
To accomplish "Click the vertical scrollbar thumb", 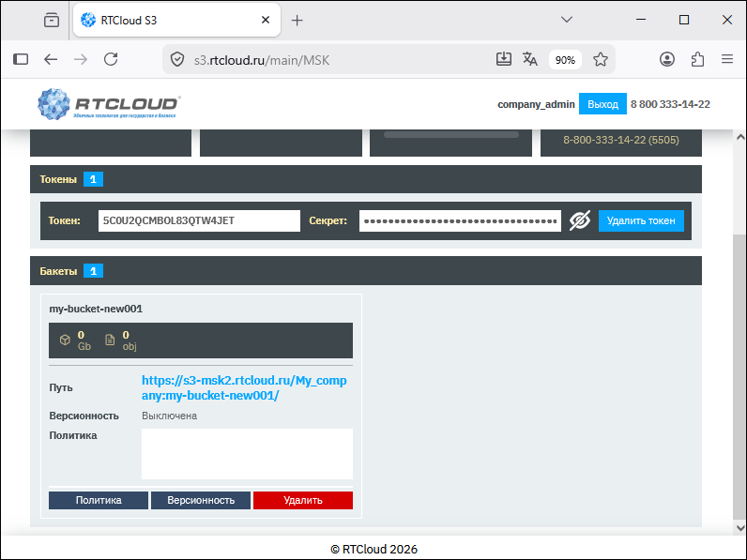I will (x=739, y=376).
